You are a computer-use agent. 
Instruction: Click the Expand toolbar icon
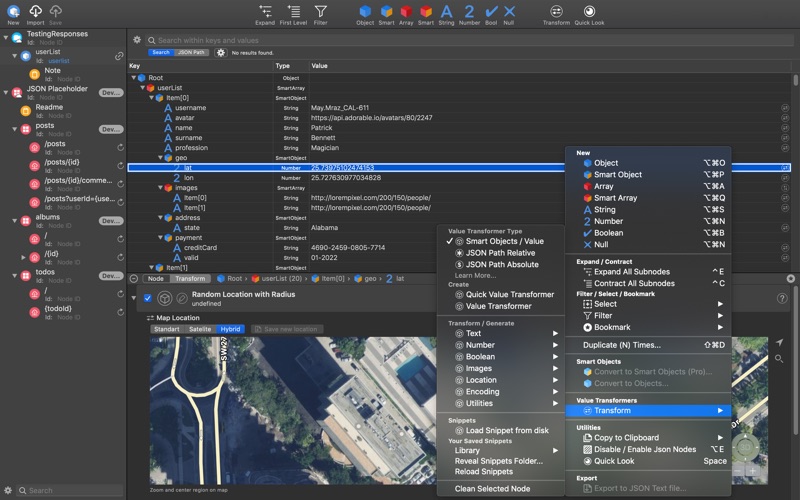[265, 12]
